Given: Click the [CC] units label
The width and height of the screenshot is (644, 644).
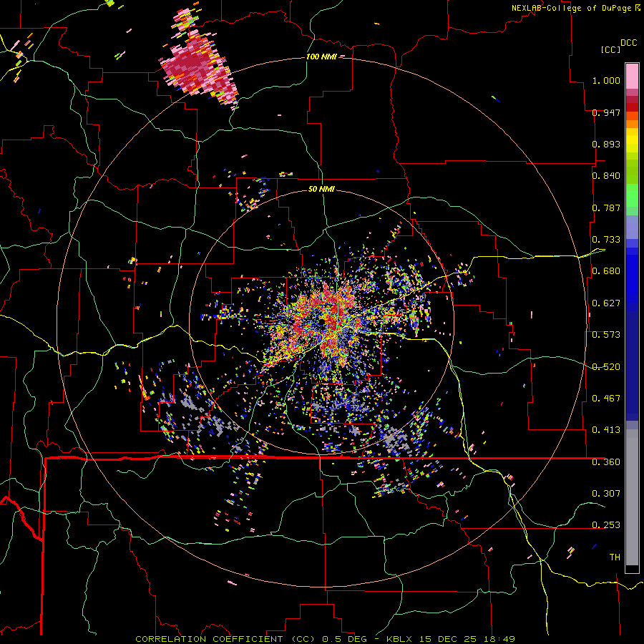Looking at the screenshot, I should pos(610,49).
